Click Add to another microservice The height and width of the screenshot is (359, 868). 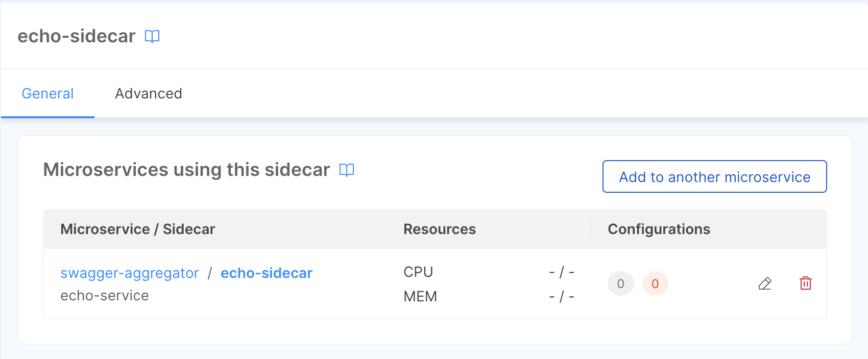(714, 177)
